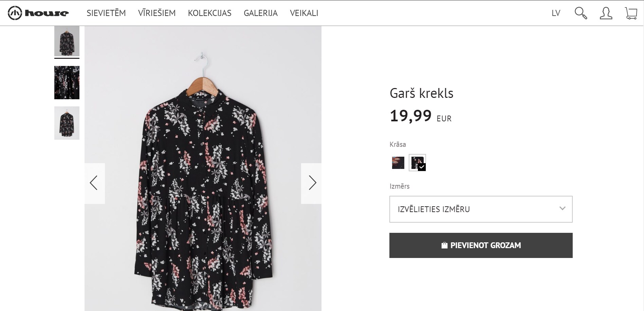Open the Galerija page
This screenshot has height=311, width=644.
(260, 13)
